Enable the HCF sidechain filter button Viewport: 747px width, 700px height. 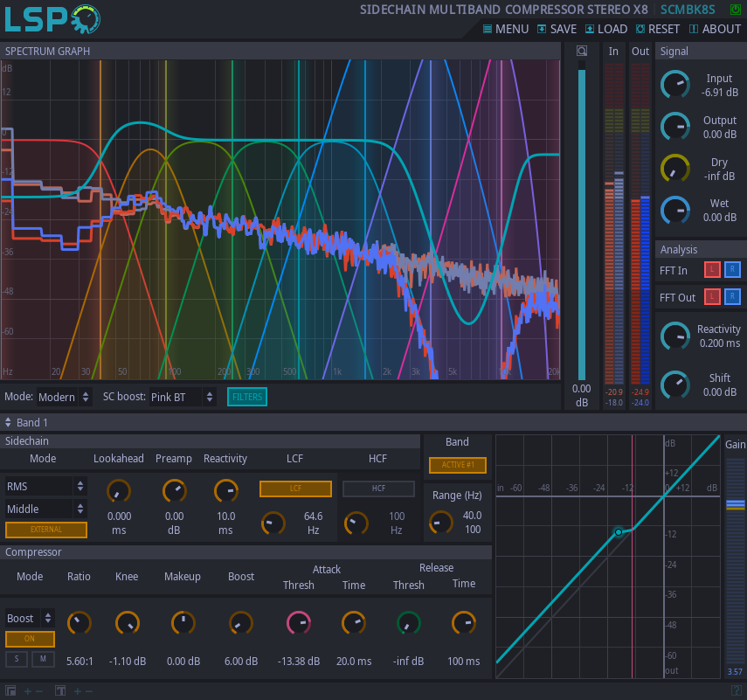click(378, 489)
